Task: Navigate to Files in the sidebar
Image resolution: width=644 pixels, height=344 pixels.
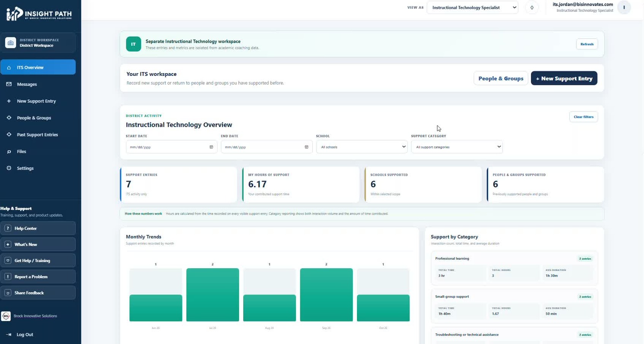Action: coord(38,151)
